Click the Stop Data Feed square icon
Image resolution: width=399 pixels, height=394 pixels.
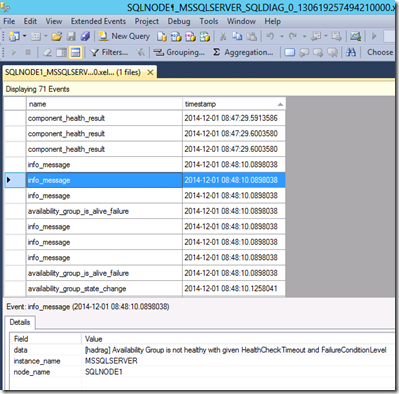[x=28, y=52]
